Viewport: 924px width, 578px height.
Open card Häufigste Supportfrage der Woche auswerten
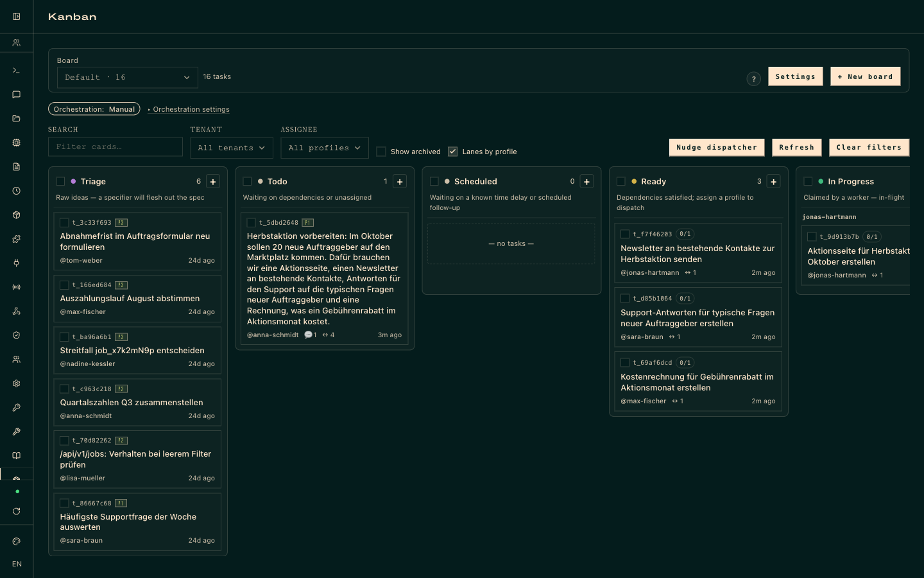137,521
